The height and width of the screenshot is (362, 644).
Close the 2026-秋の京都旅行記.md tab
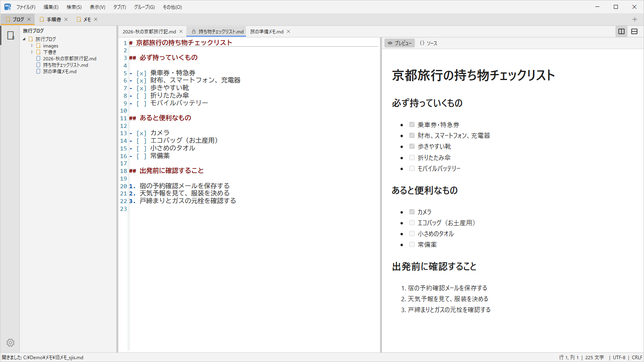[181, 31]
